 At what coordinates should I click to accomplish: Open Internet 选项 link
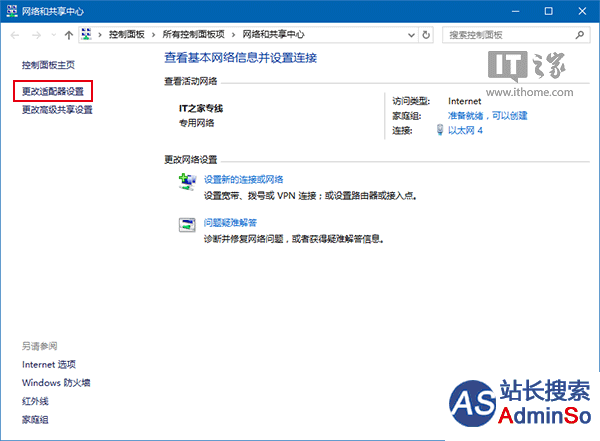(49, 364)
